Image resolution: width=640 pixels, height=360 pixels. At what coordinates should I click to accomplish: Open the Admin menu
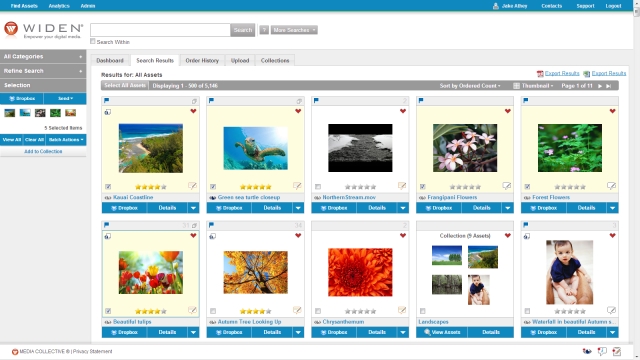(88, 6)
